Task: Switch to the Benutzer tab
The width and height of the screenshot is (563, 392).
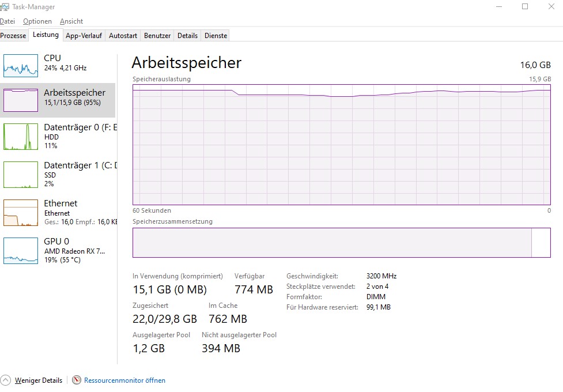Action: coord(157,36)
